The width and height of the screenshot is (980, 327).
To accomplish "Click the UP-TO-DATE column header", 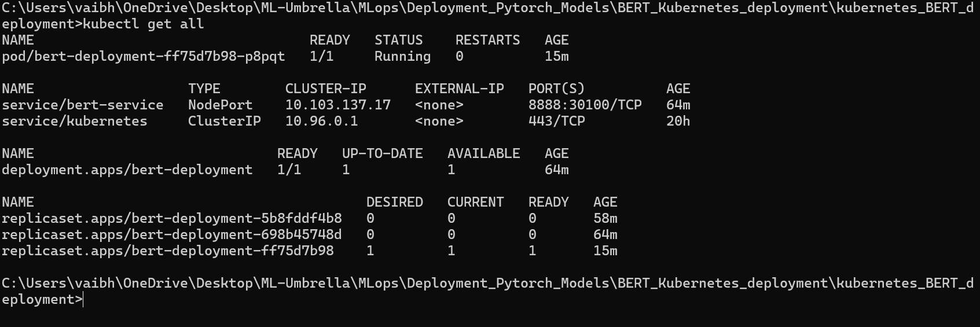I will (383, 154).
